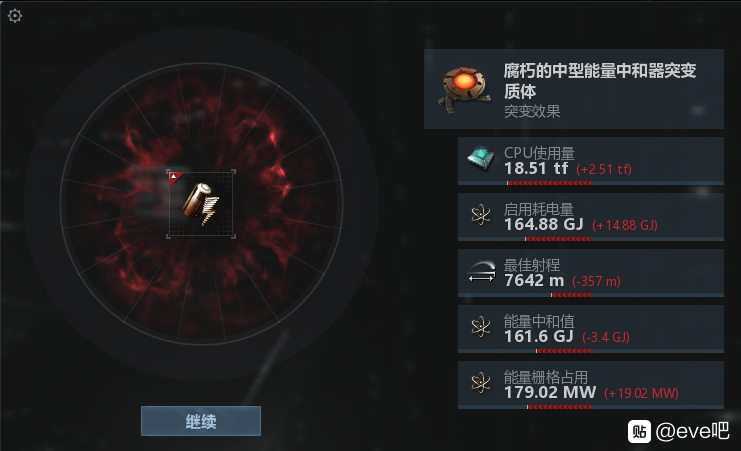Image resolution: width=741 pixels, height=451 pixels.
Task: Click the 继续 continue button
Action: [201, 421]
